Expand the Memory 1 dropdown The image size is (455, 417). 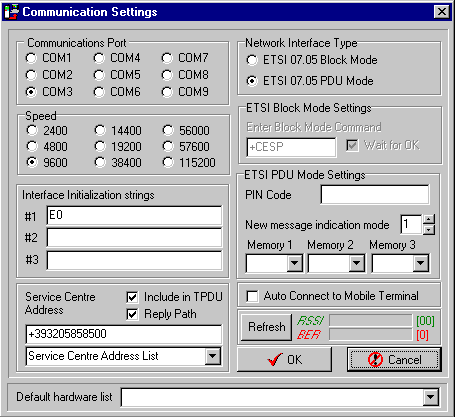(x=295, y=263)
